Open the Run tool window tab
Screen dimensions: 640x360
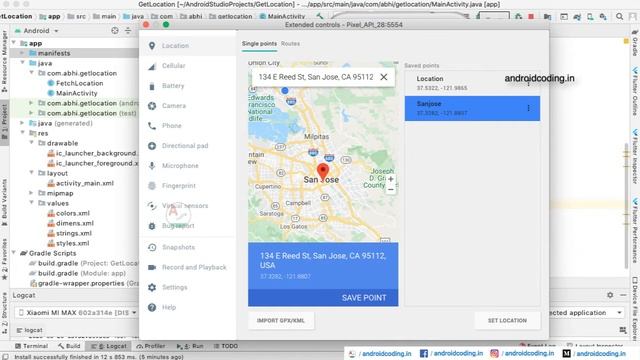point(190,346)
